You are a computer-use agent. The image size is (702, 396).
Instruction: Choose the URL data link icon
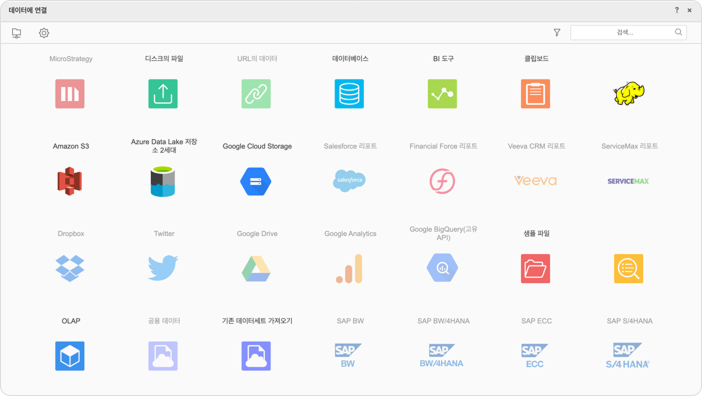tap(256, 94)
